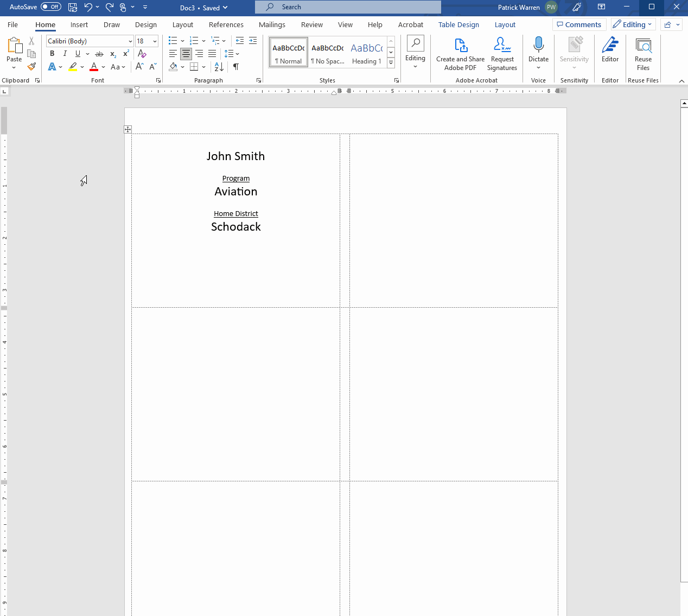Viewport: 688px width, 616px height.
Task: Align text left
Action: pos(173,54)
